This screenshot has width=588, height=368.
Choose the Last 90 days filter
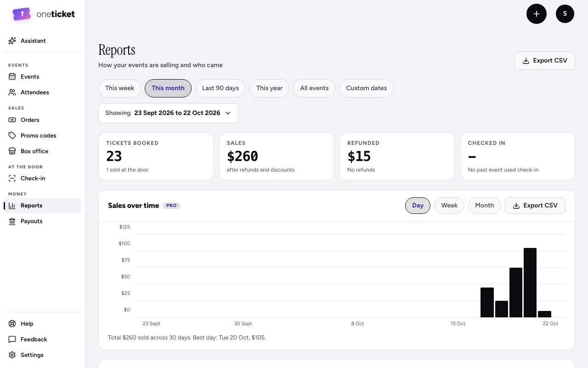pos(220,88)
